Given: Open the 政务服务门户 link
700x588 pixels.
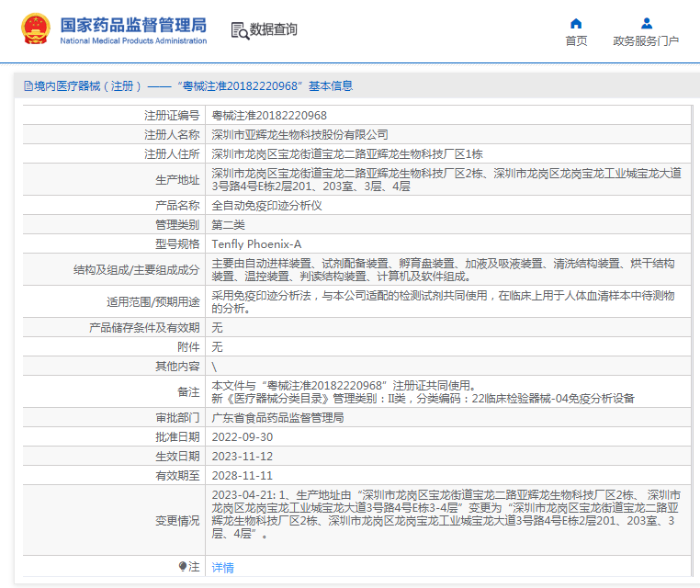Looking at the screenshot, I should tap(646, 41).
